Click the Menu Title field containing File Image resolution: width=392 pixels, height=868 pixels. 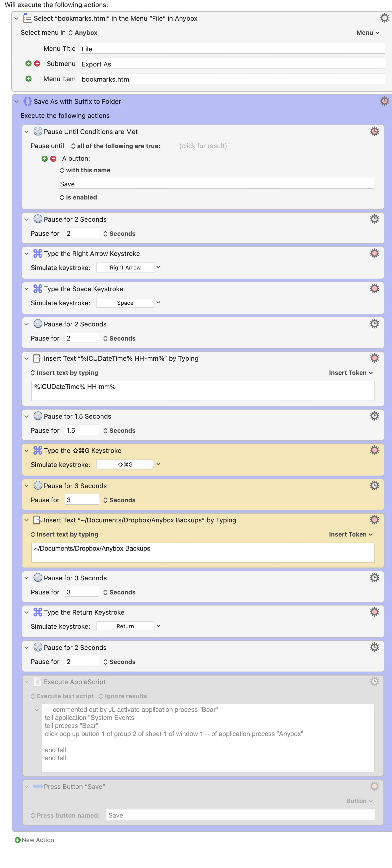[x=232, y=49]
